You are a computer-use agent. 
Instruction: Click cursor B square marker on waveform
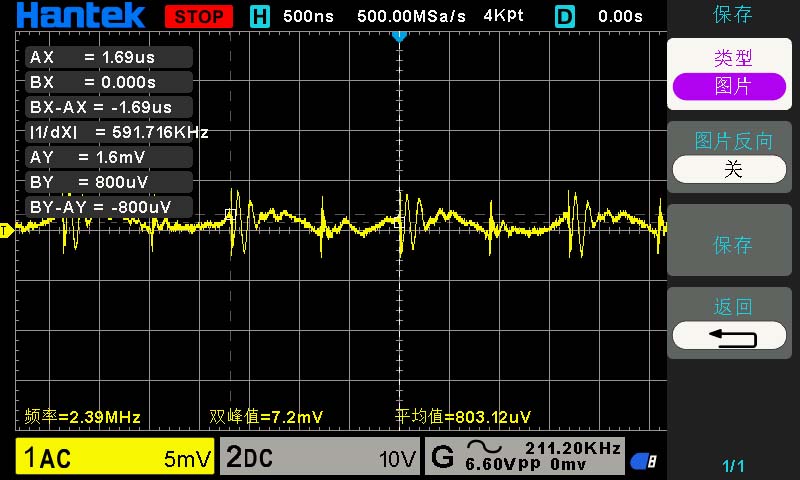point(399,222)
